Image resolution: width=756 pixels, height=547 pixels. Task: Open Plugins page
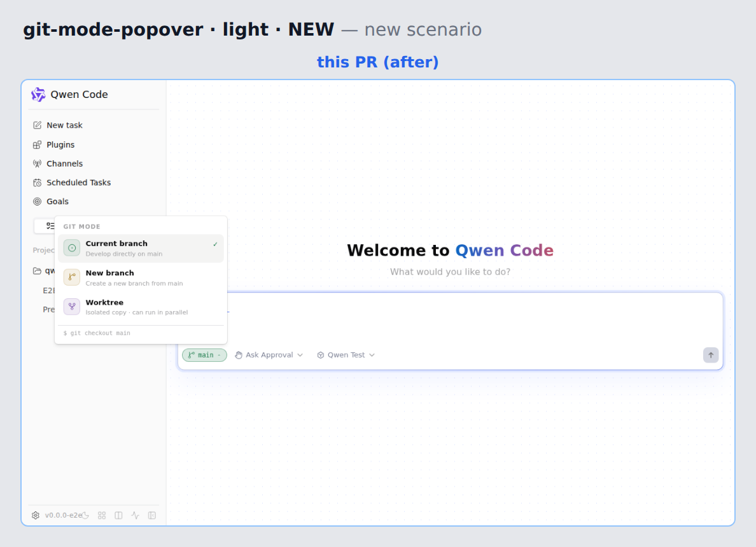94,144
